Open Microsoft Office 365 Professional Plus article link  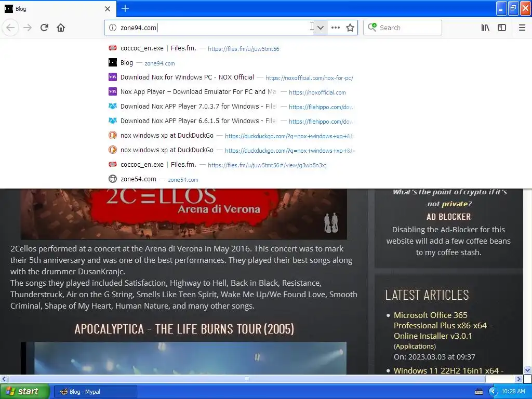[443, 325]
